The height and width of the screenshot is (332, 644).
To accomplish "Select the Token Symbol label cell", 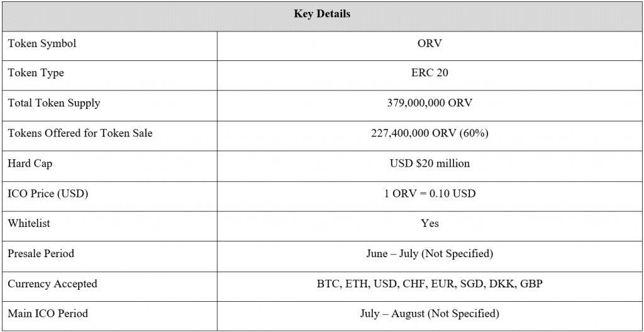I will tap(42, 43).
